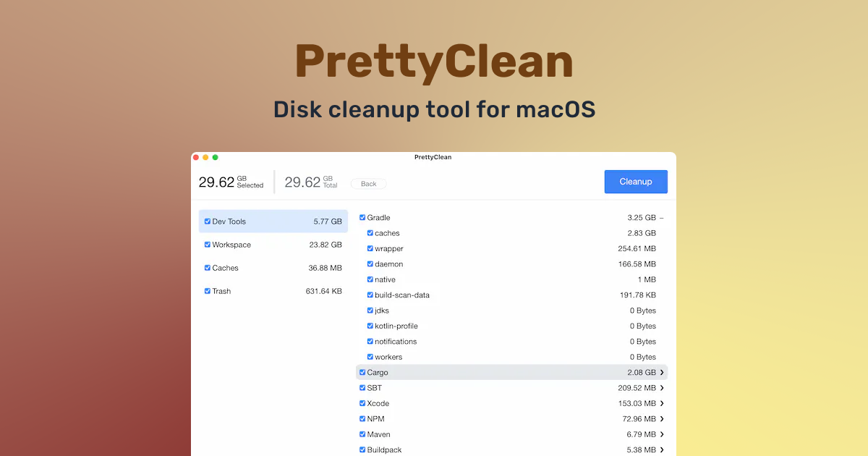The width and height of the screenshot is (868, 456).
Task: Uncheck the build-scan-data checkbox
Action: pyautogui.click(x=370, y=295)
